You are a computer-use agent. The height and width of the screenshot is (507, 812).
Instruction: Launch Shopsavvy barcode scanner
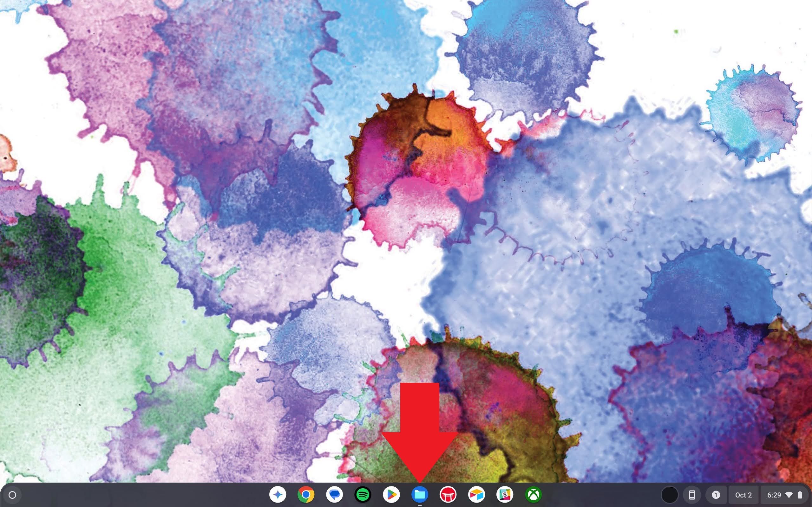coord(505,495)
